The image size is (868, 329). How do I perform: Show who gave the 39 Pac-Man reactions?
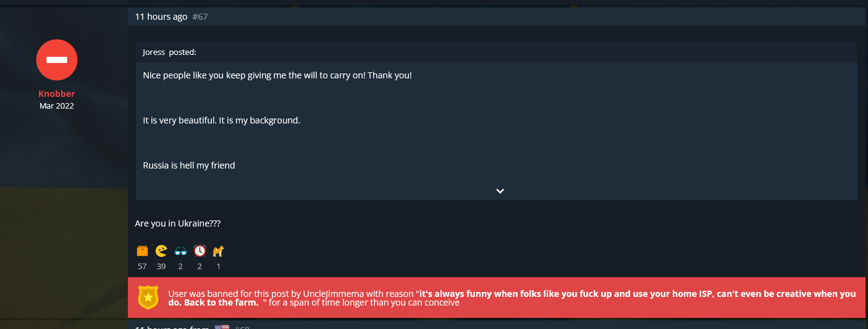(x=161, y=267)
